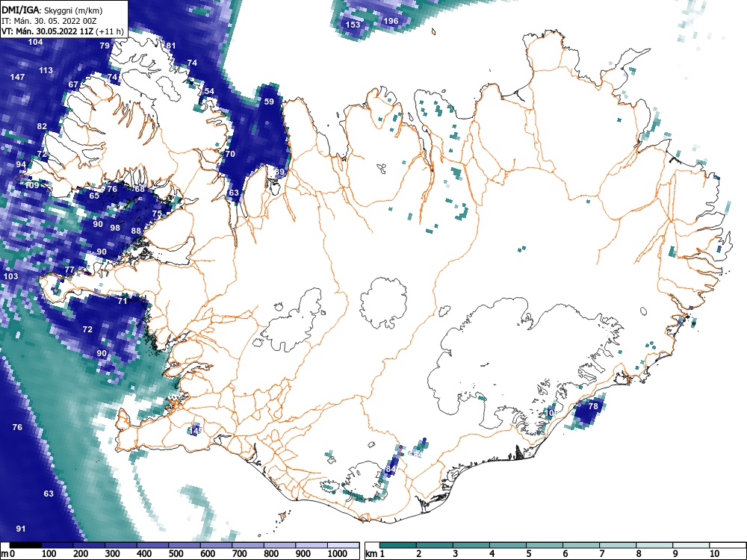Viewport: 747px width, 560px height.
Task: Click the visibility value 109 on the map
Action: tap(32, 185)
